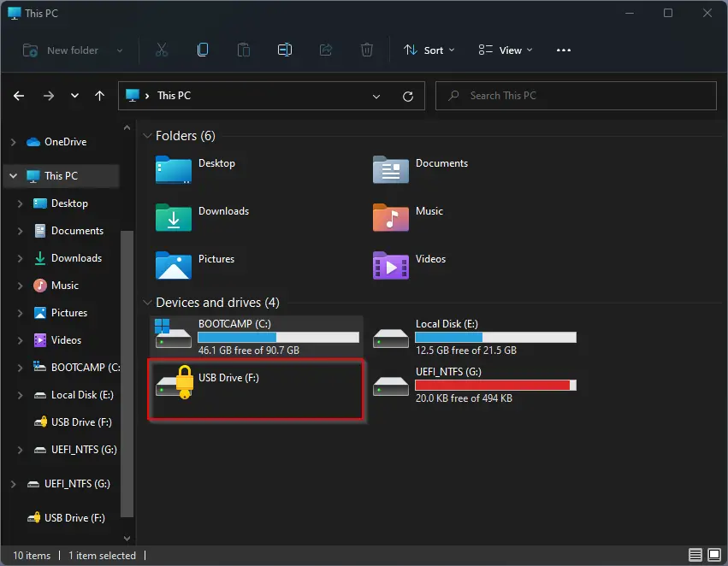Image resolution: width=728 pixels, height=566 pixels.
Task: Click the navigation pane scrollbar
Action: coord(127,374)
